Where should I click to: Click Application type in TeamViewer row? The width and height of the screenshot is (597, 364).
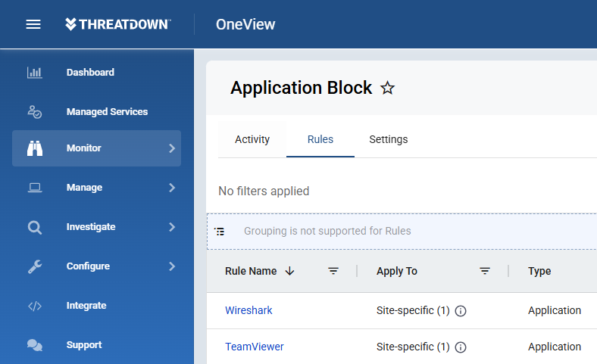(x=555, y=347)
